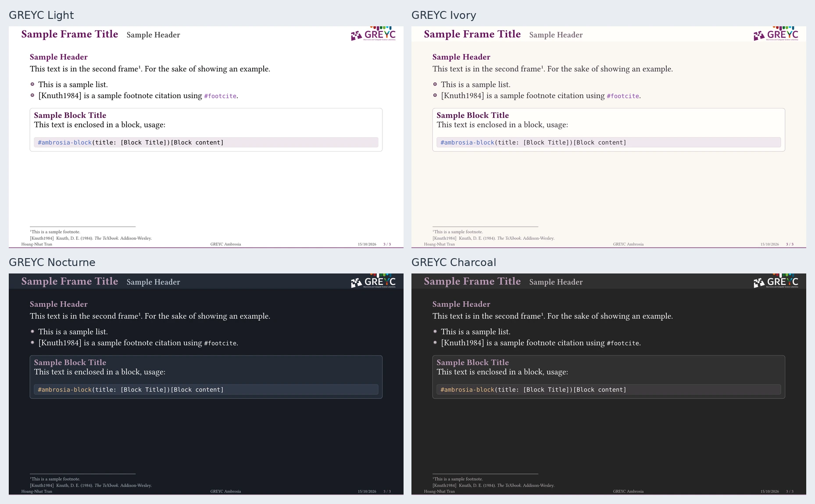Click the pink Sample Header heading in Charcoal slide body

point(461,304)
